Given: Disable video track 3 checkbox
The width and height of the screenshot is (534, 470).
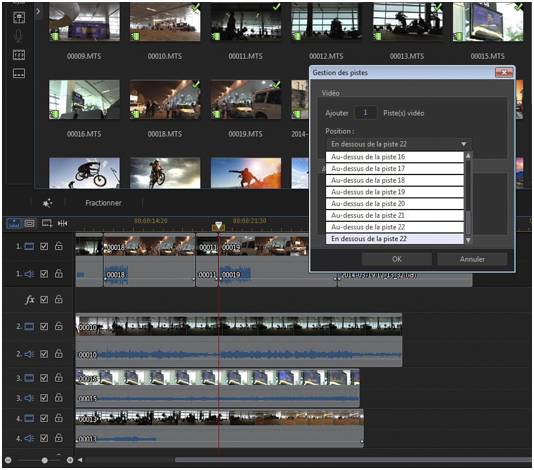Looking at the screenshot, I should [44, 378].
